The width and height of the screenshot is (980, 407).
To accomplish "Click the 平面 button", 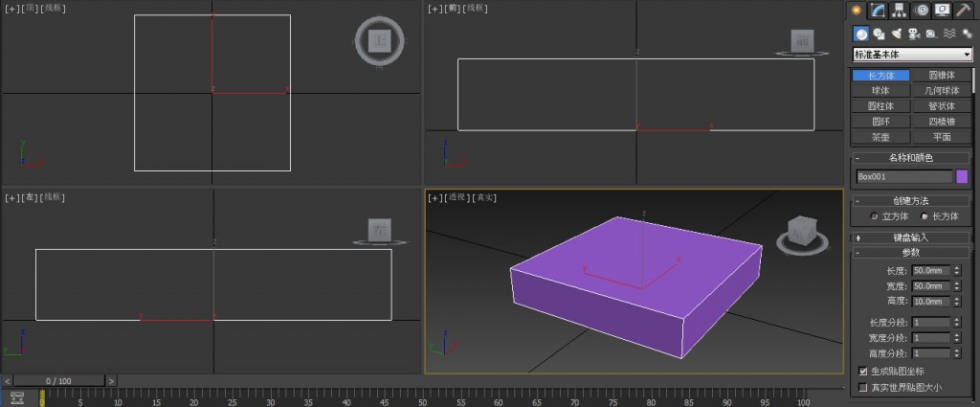I will 942,137.
